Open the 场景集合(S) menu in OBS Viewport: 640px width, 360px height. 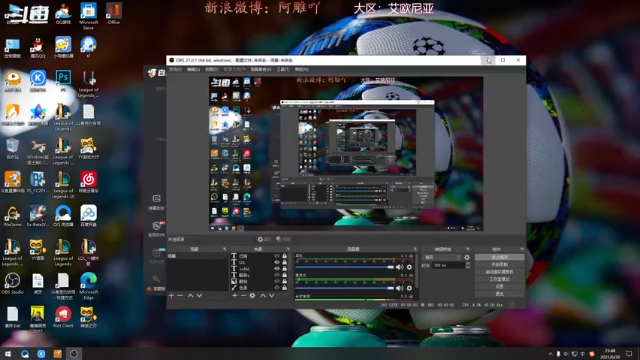tap(260, 69)
